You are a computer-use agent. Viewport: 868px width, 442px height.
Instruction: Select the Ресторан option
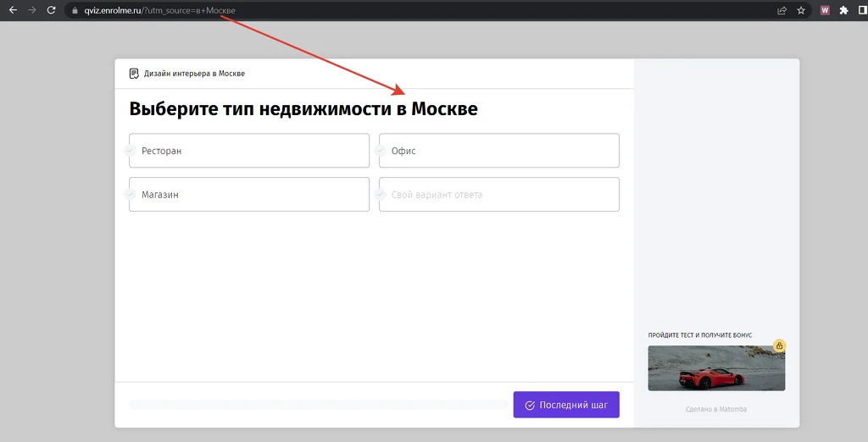coord(249,151)
